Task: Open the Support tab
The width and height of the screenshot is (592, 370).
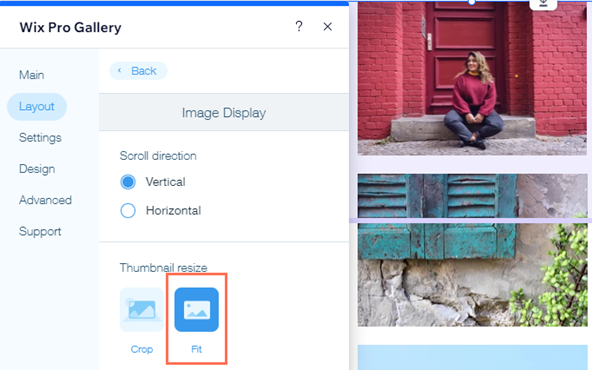Action: (x=40, y=231)
